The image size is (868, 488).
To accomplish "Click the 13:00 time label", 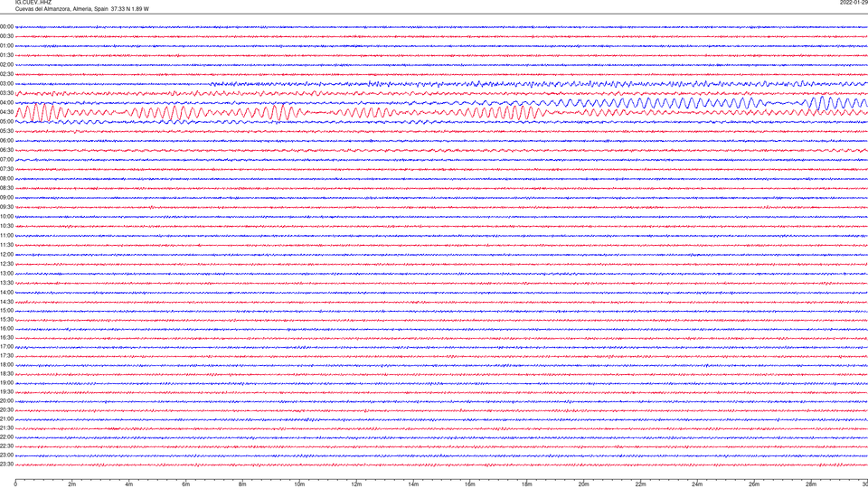I will (6, 273).
